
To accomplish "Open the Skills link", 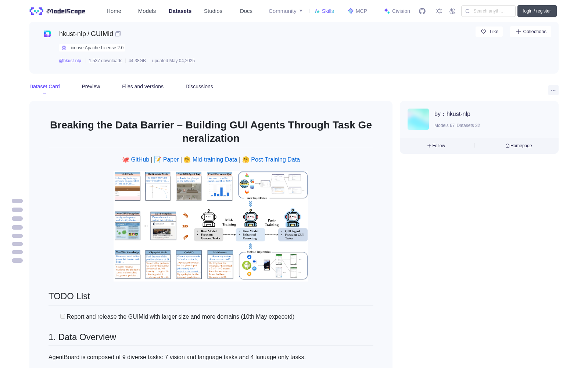I will [325, 11].
